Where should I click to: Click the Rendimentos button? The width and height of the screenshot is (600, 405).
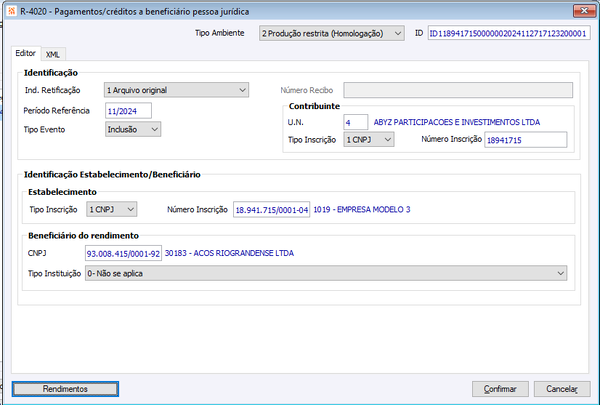65,389
